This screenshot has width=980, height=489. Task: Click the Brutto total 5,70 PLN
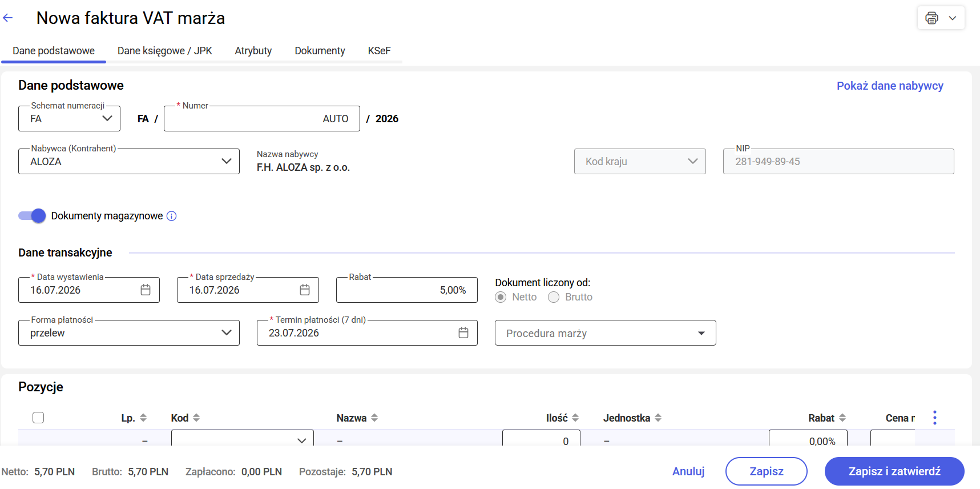pos(148,472)
